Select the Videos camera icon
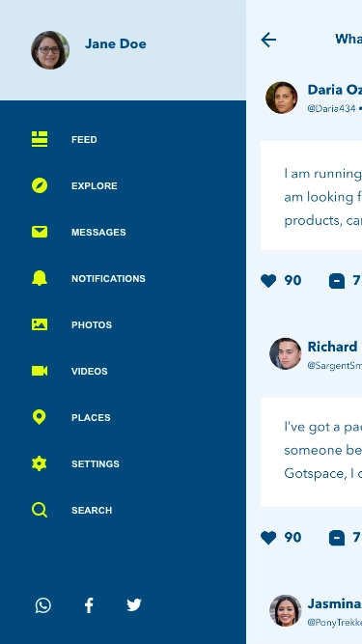The height and width of the screenshot is (644, 362). tap(40, 371)
